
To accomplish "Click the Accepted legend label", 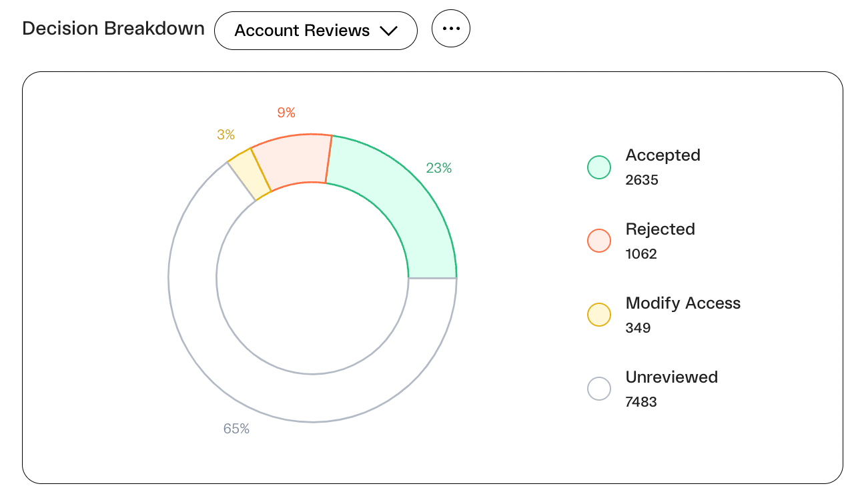I will pos(663,155).
